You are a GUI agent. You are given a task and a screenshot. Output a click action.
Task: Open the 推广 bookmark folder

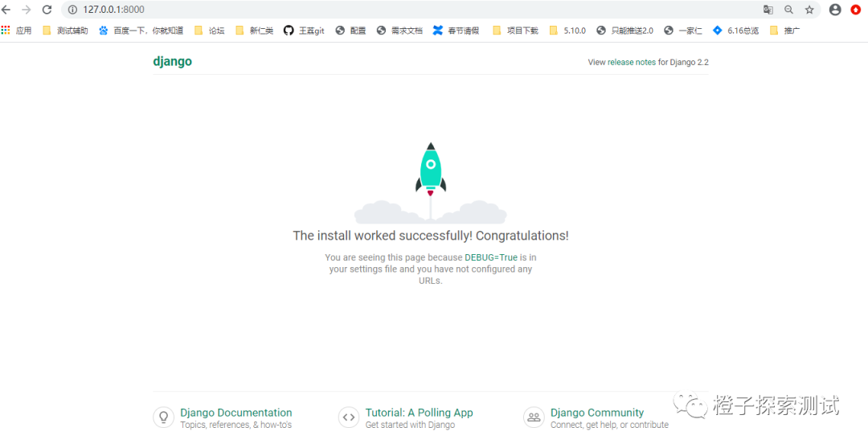[785, 31]
